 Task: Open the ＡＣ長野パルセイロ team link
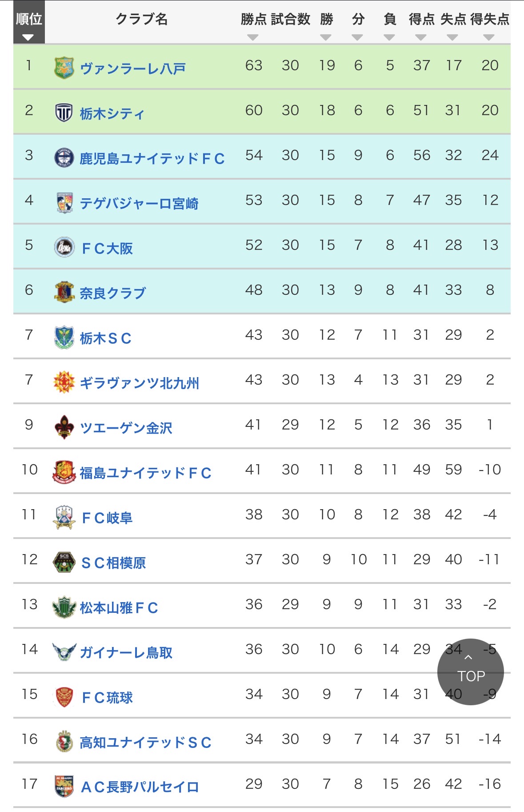(x=140, y=787)
